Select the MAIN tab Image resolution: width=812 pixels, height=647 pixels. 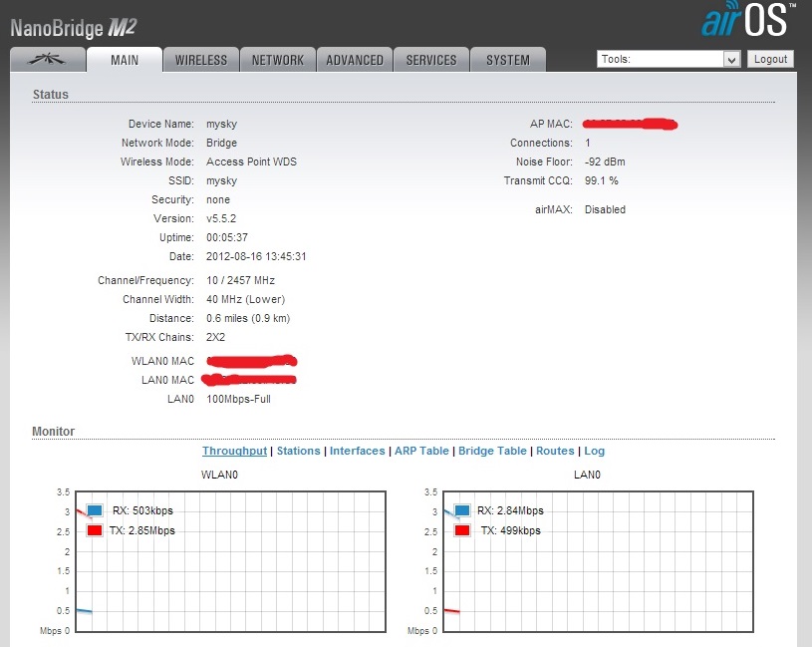(125, 60)
